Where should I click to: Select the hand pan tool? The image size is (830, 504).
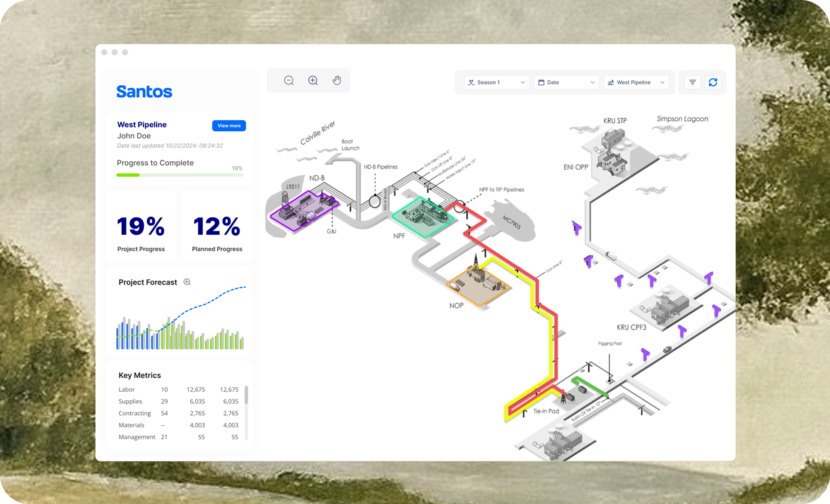click(x=337, y=80)
